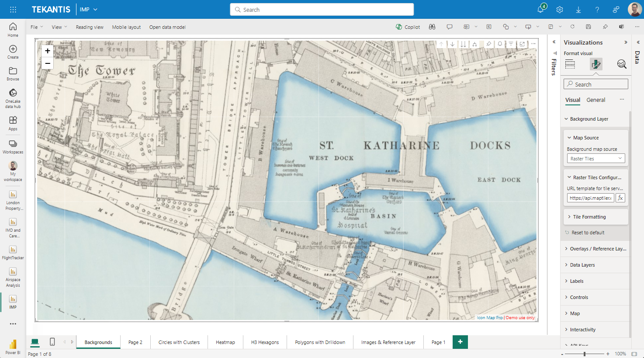Open the Background map source dropdown
The width and height of the screenshot is (644, 358).
coord(596,159)
